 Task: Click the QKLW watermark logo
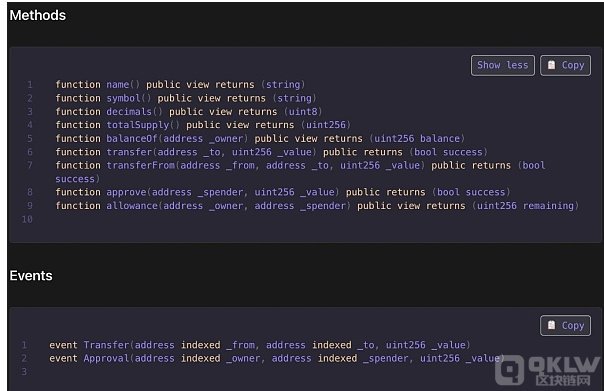547,370
